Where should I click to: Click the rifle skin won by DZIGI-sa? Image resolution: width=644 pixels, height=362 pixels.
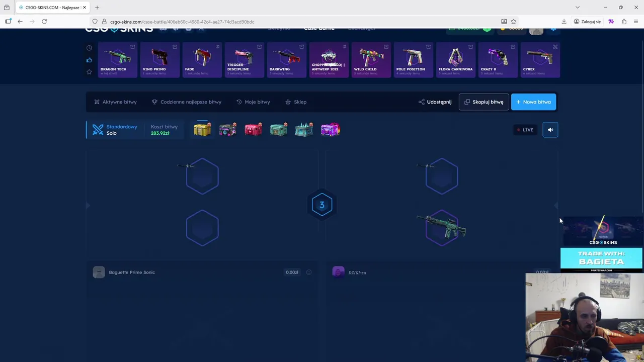click(441, 228)
